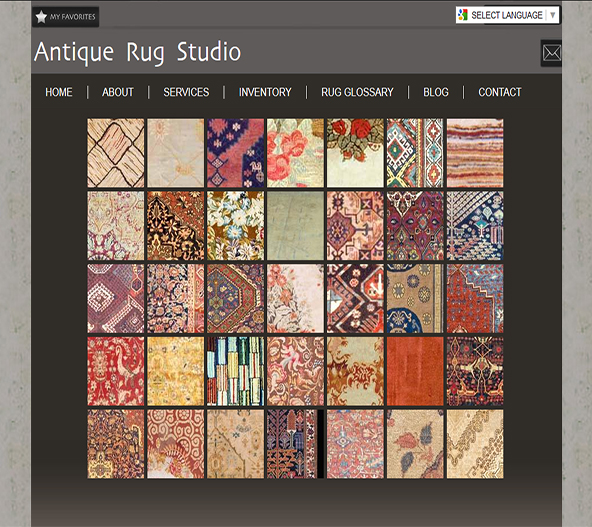Open the red roses on white thumbnail
Image resolution: width=592 pixels, height=527 pixels.
[355, 153]
